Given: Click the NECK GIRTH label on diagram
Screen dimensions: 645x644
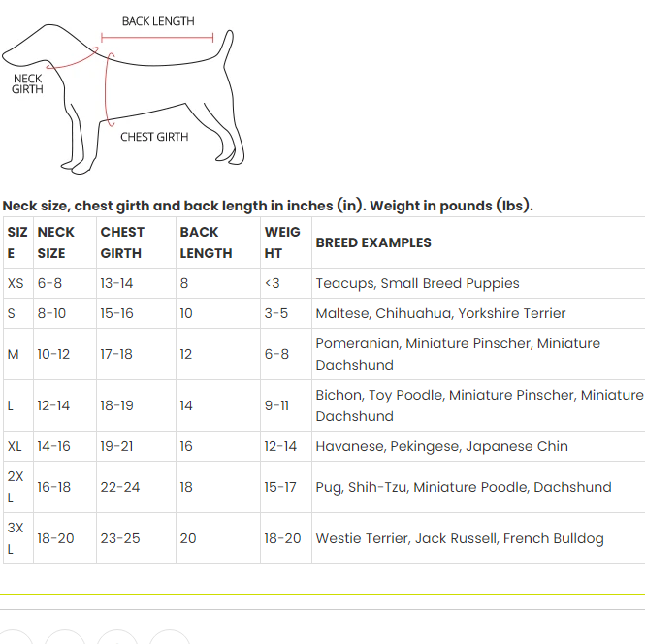Looking at the screenshot, I should (27, 83).
